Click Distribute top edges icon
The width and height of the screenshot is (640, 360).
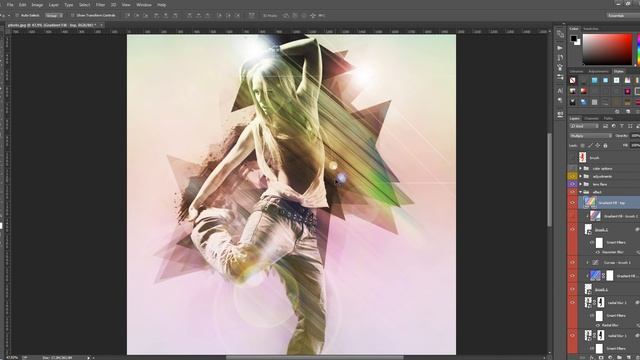(189, 16)
